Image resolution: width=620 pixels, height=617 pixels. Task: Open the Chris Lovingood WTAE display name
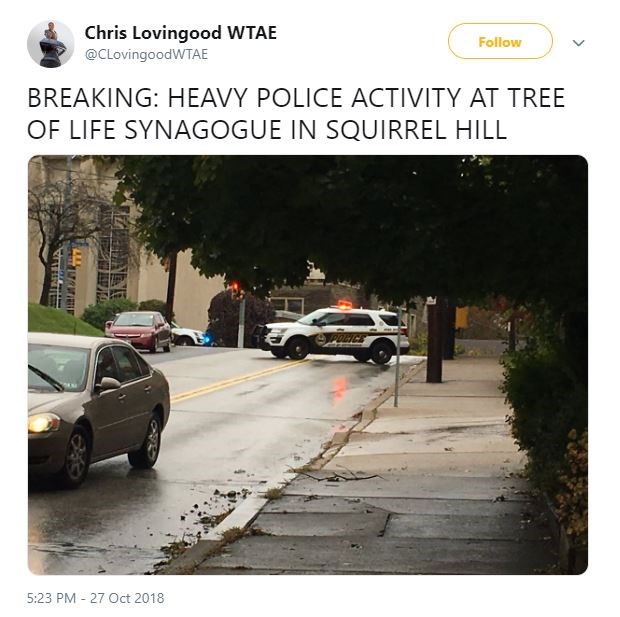(x=181, y=32)
